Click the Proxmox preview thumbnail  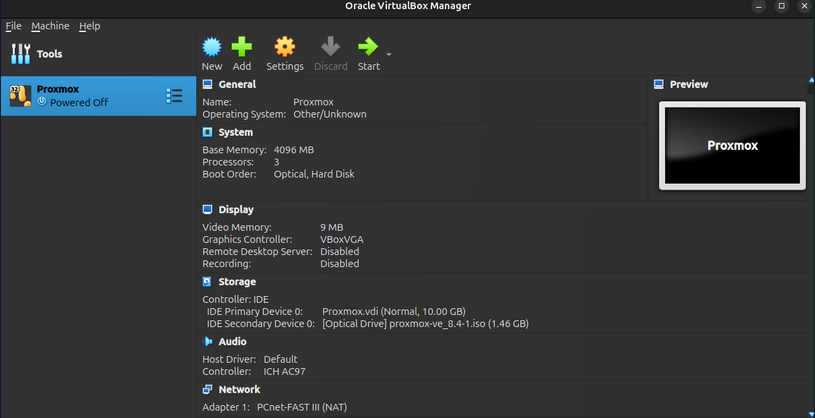(732, 145)
